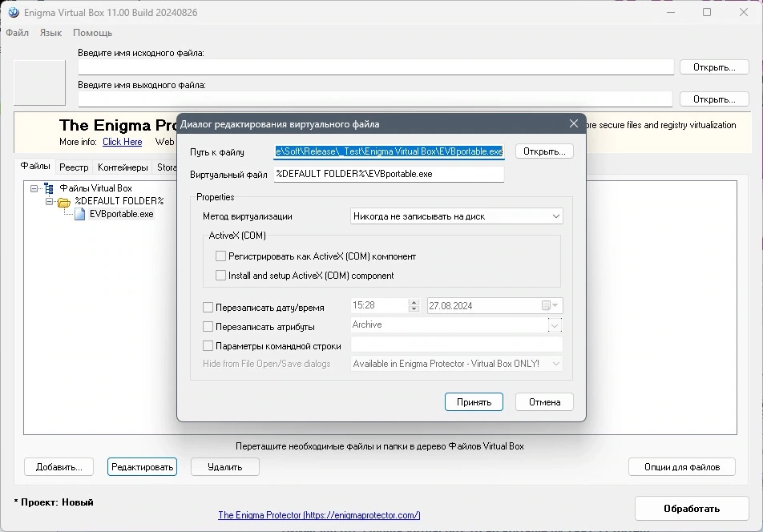
Task: Collapse the Файлы Virtual Box root node
Action: coord(34,188)
